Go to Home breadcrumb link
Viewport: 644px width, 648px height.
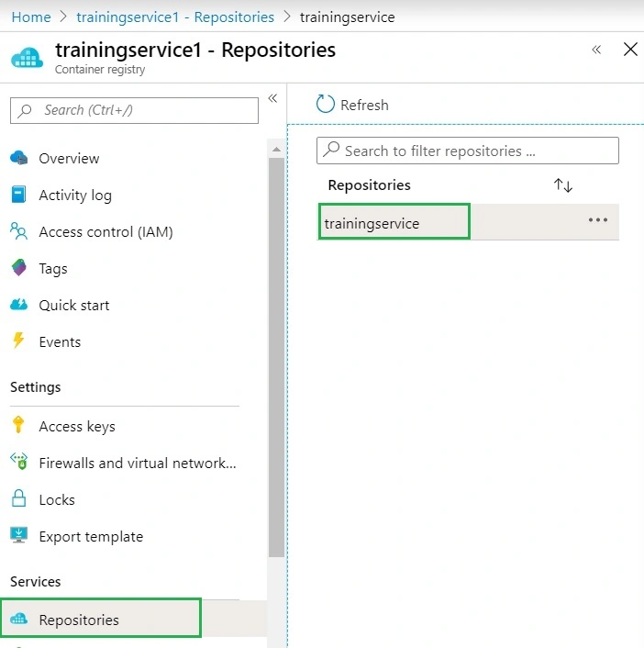(31, 17)
